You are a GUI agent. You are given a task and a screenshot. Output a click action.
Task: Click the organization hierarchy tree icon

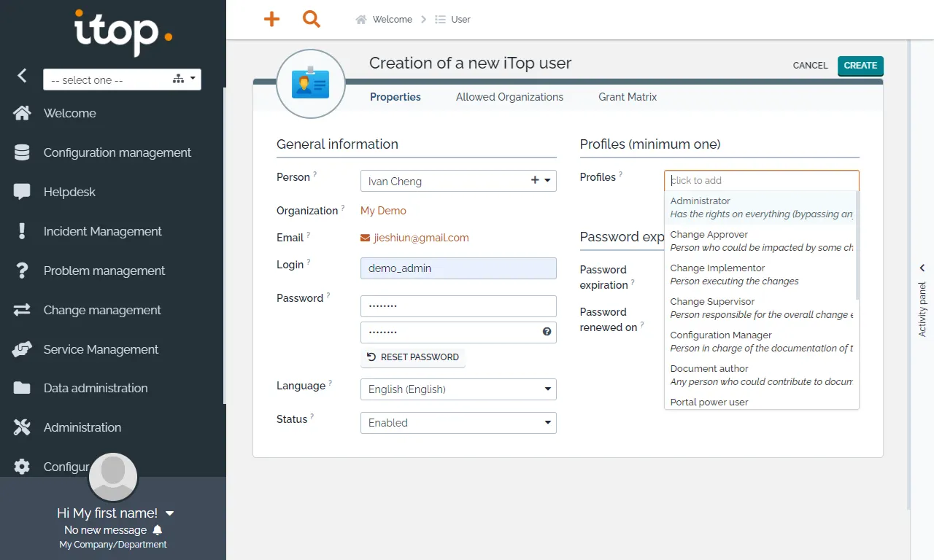click(x=178, y=79)
